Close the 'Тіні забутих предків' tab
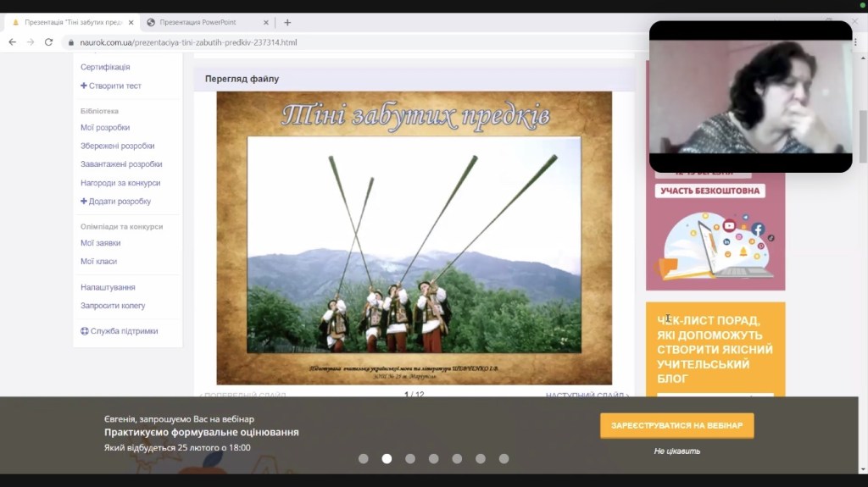This screenshot has height=487, width=868. (131, 22)
